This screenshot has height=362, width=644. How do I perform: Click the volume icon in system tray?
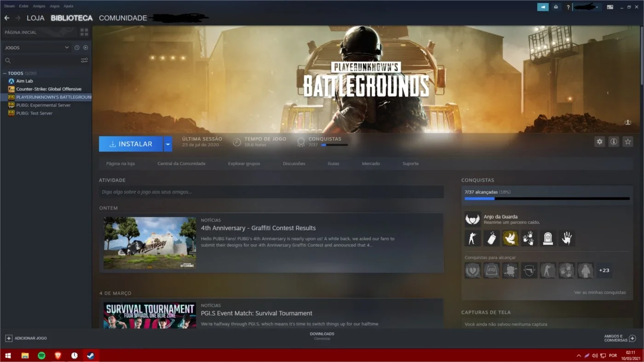click(594, 356)
